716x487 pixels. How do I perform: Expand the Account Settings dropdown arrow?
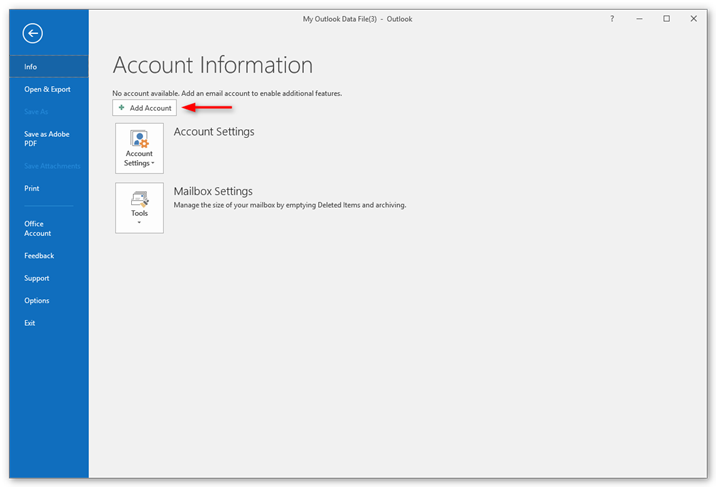point(153,163)
